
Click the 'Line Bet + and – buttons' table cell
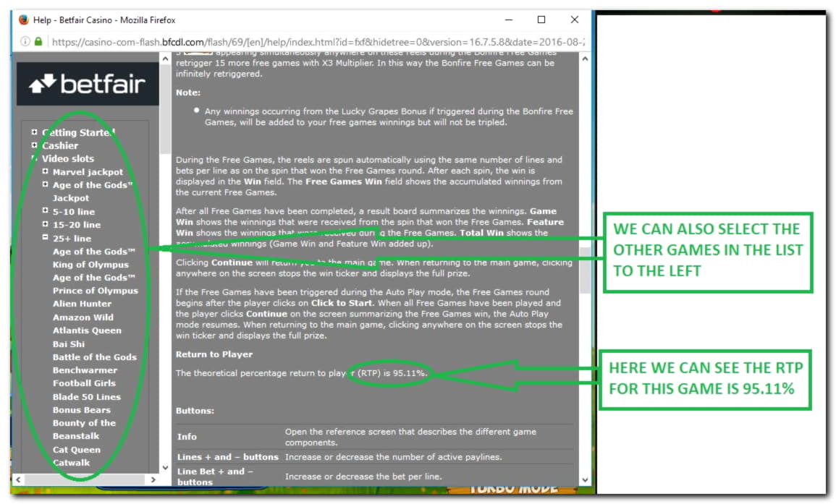point(215,477)
